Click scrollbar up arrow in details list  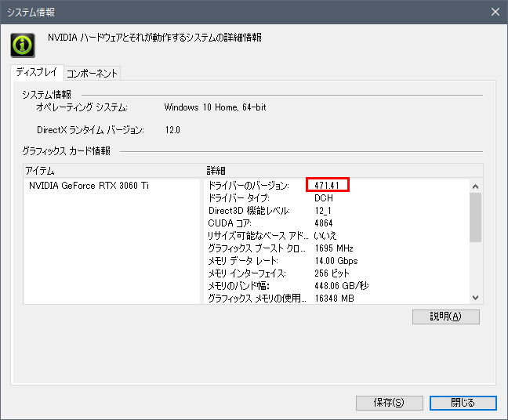tap(475, 186)
